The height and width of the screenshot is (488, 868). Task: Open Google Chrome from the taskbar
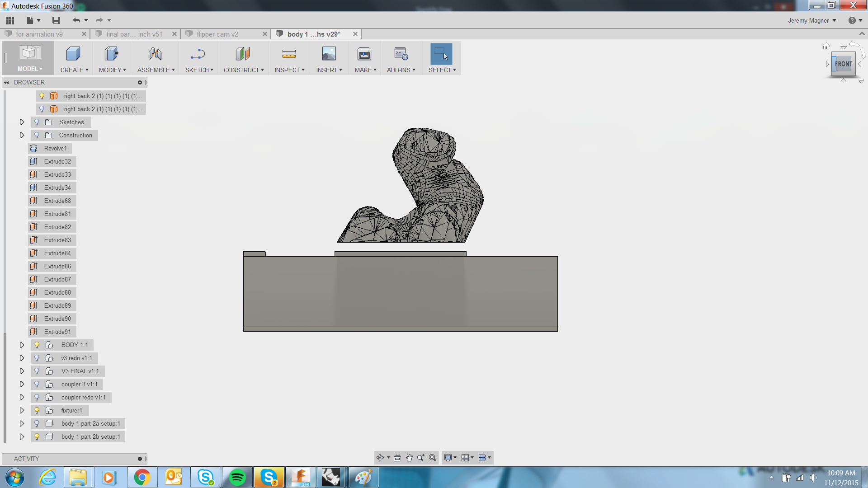coord(142,477)
